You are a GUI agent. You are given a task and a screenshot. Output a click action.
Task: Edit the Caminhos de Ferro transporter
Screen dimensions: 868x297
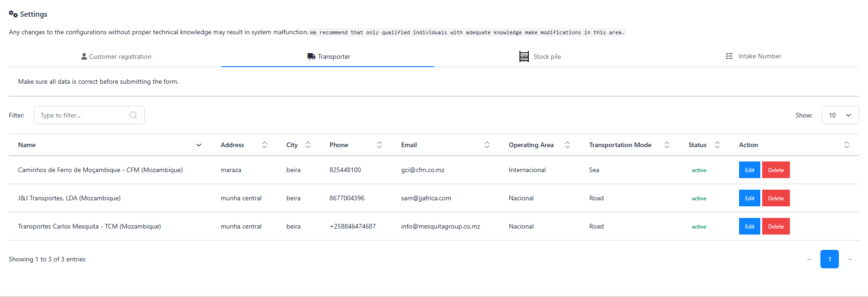749,170
